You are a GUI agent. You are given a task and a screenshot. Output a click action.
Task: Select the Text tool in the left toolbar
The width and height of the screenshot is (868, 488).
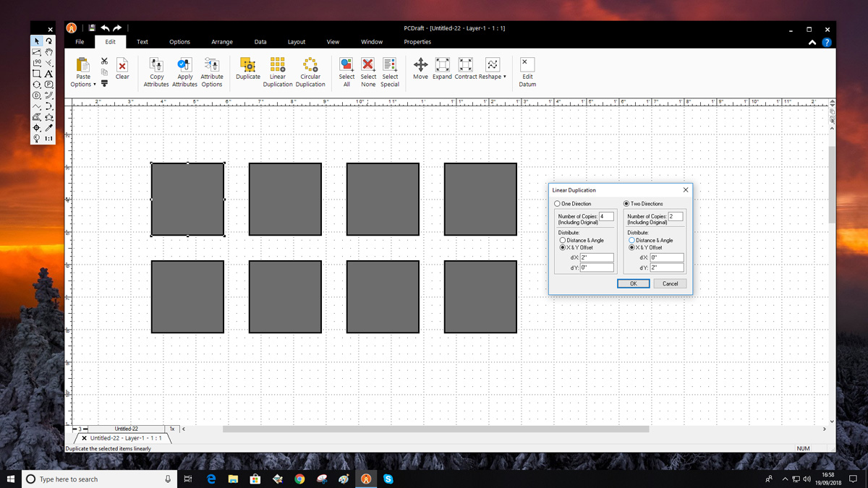tap(48, 72)
